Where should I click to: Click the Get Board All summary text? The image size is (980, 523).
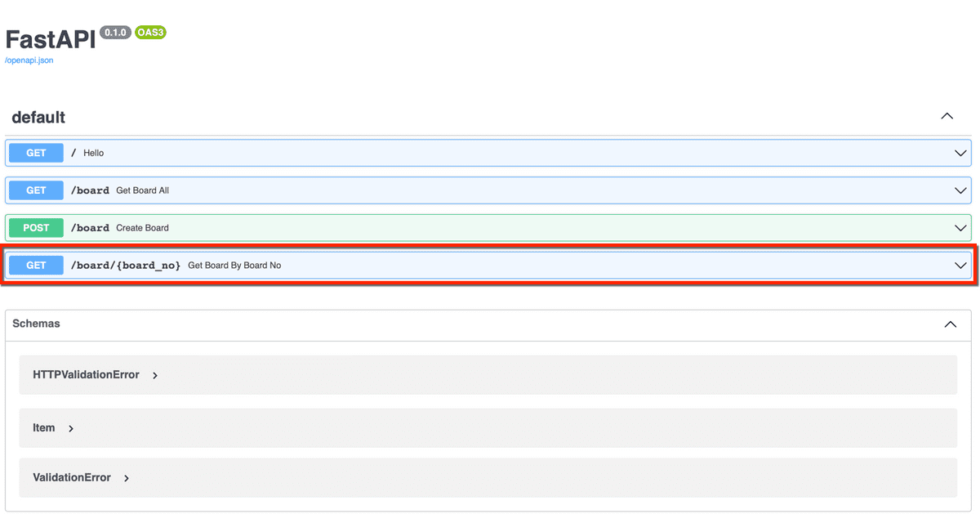coord(142,190)
